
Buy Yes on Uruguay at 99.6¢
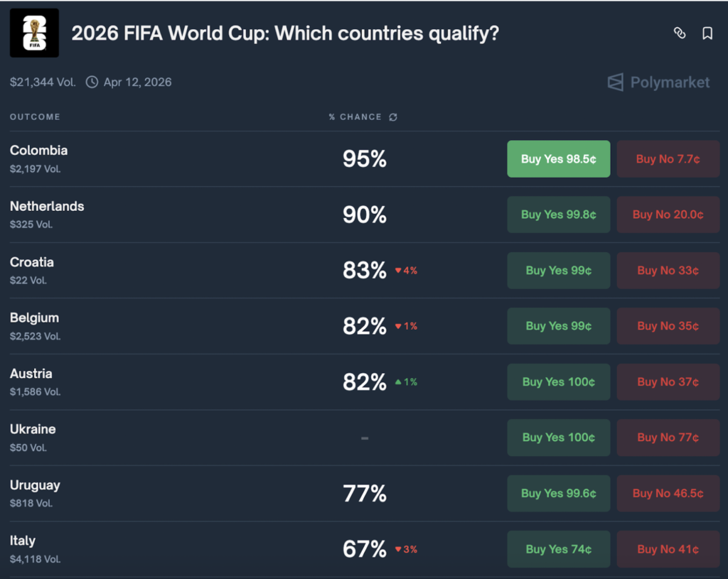click(559, 493)
